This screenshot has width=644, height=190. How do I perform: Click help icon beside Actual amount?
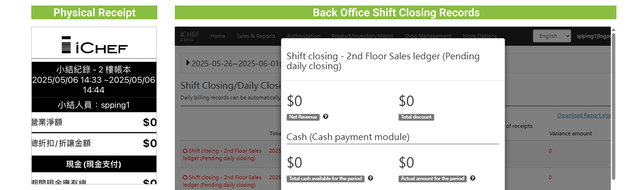472,178
